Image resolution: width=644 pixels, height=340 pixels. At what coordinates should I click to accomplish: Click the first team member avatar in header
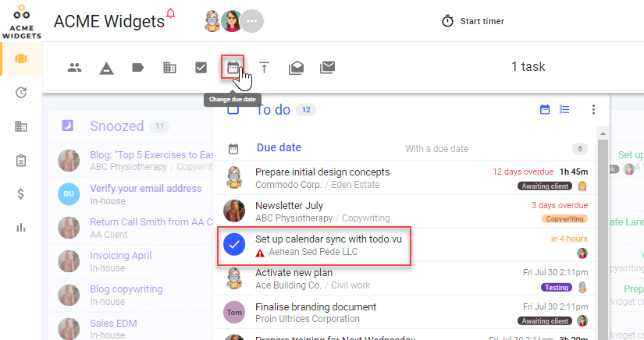click(x=212, y=21)
